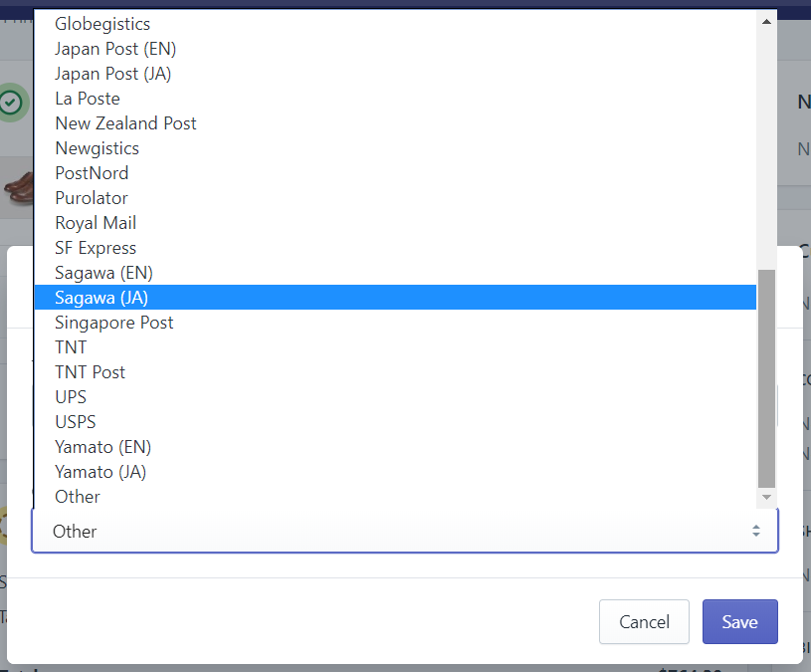
Task: Choose Singapore Post carrier
Action: click(395, 322)
